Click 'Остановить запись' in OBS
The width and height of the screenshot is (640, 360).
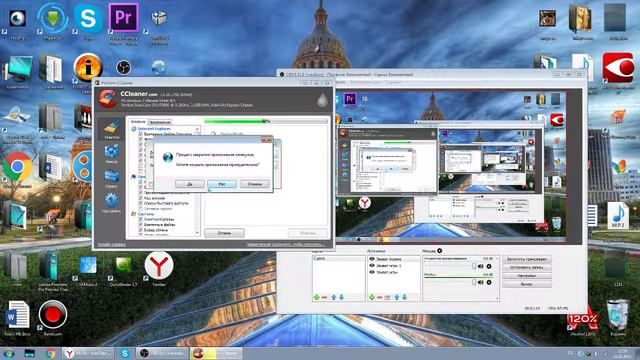(x=527, y=267)
